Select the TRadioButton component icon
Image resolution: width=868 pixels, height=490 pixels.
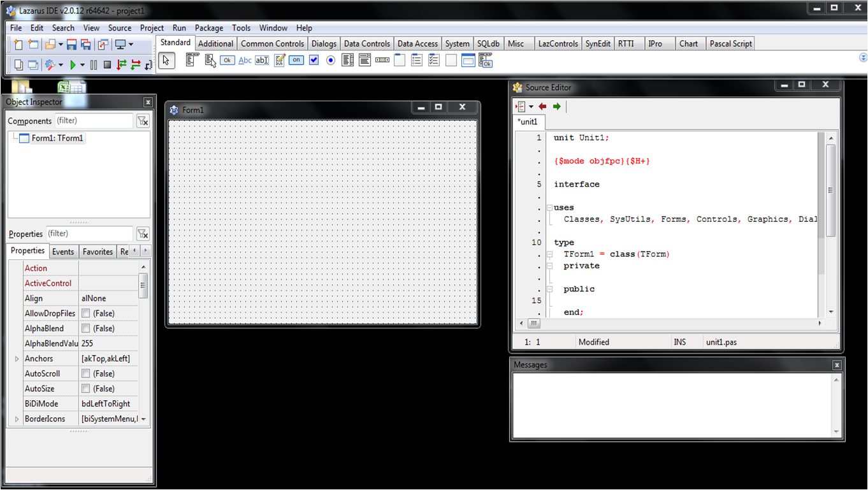click(x=331, y=61)
